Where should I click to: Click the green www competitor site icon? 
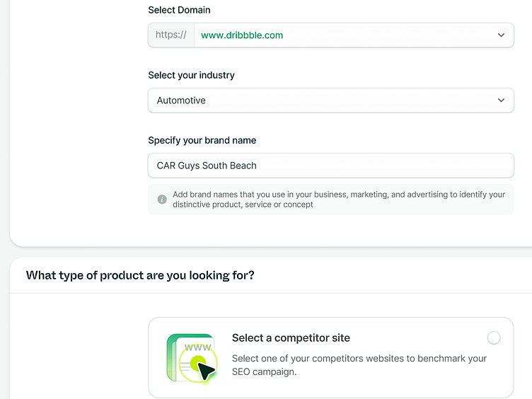pyautogui.click(x=190, y=357)
